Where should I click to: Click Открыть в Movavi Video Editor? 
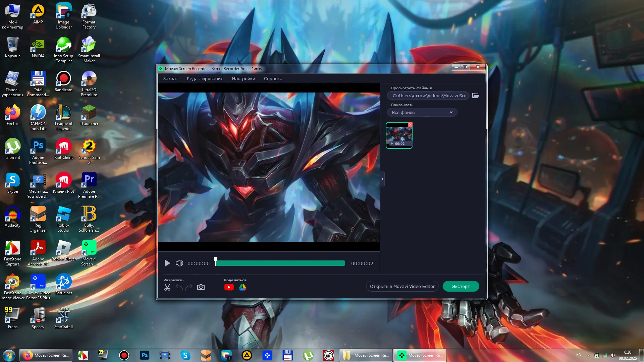(402, 286)
